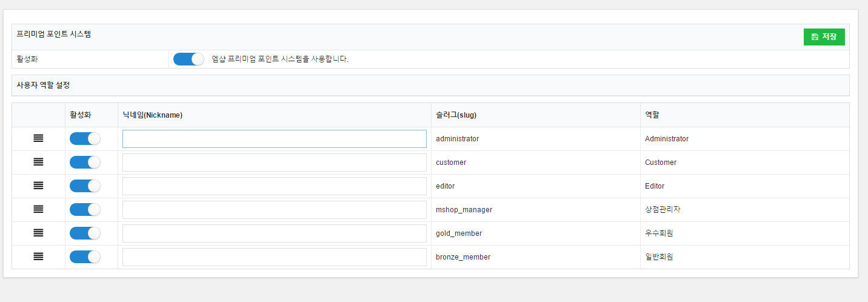Image resolution: width=868 pixels, height=302 pixels.
Task: Switch off the mshop_manager role toggle
Action: tap(85, 210)
